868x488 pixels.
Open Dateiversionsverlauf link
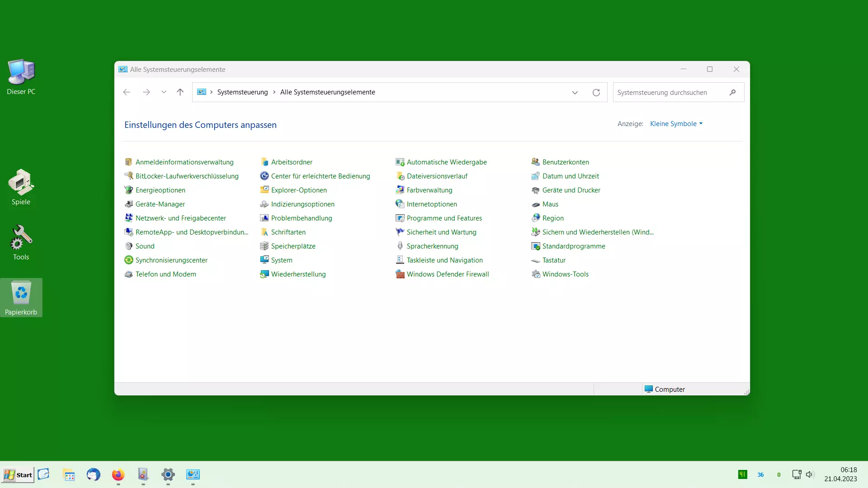tap(437, 176)
